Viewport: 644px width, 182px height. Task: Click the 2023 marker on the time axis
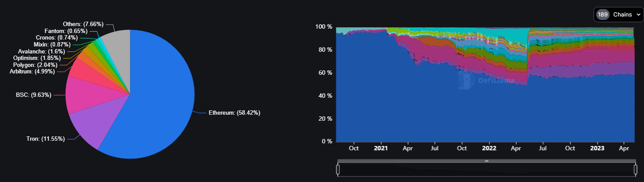(598, 148)
